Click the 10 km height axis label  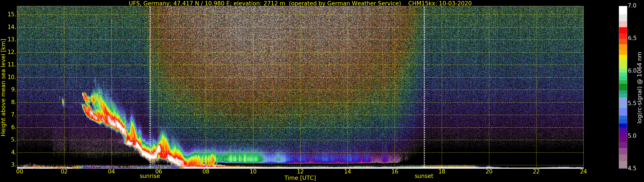point(12,77)
